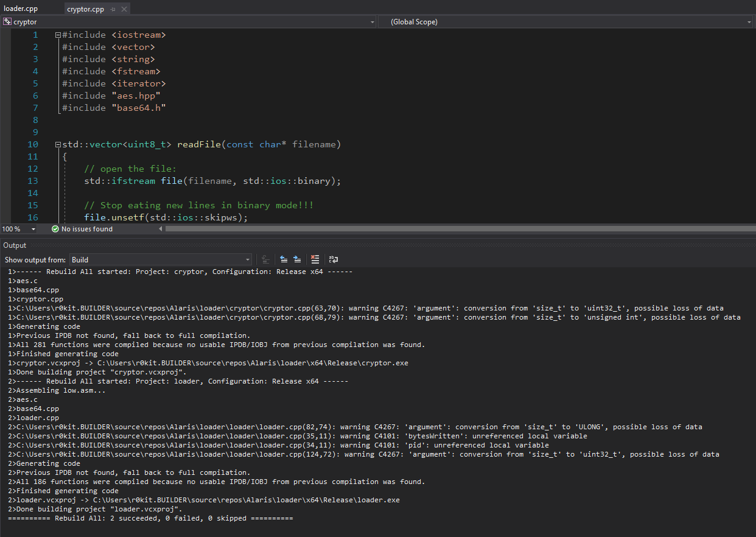This screenshot has width=756, height=537.
Task: Toggle word wrap in the Output window
Action: pyautogui.click(x=334, y=259)
